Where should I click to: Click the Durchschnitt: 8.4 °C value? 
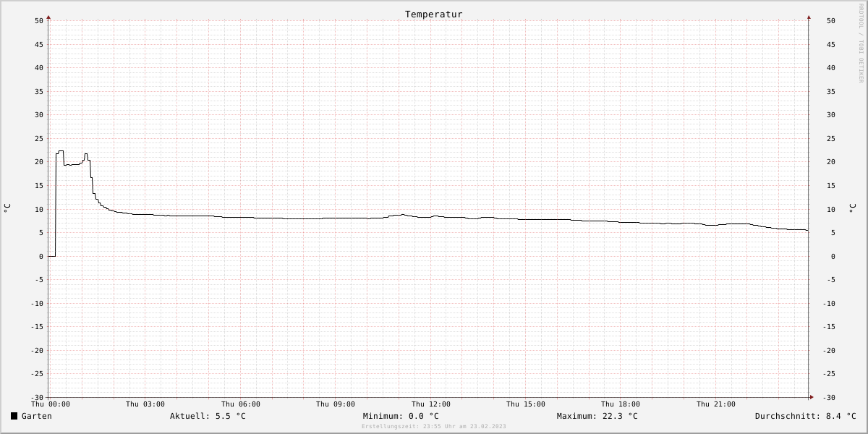click(x=806, y=416)
